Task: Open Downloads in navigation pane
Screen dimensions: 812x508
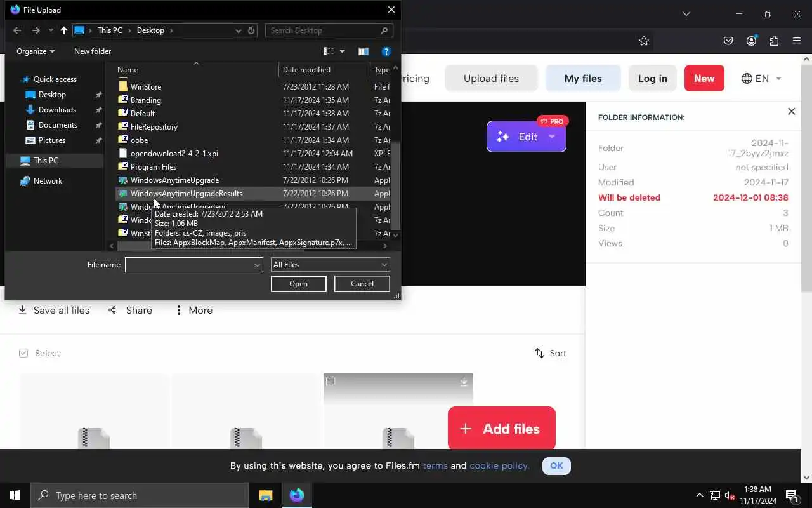Action: (x=57, y=110)
